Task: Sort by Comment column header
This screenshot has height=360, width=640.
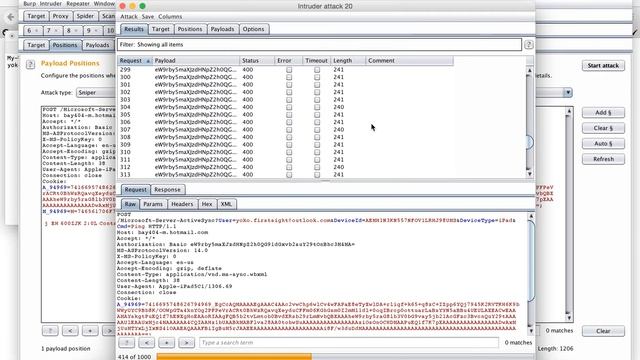Action: (x=409, y=60)
